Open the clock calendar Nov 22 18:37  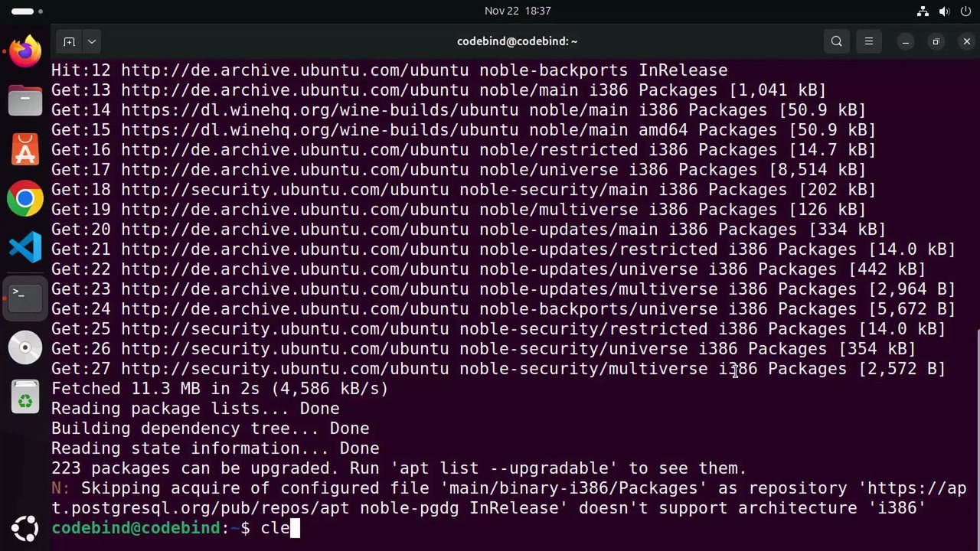click(518, 11)
